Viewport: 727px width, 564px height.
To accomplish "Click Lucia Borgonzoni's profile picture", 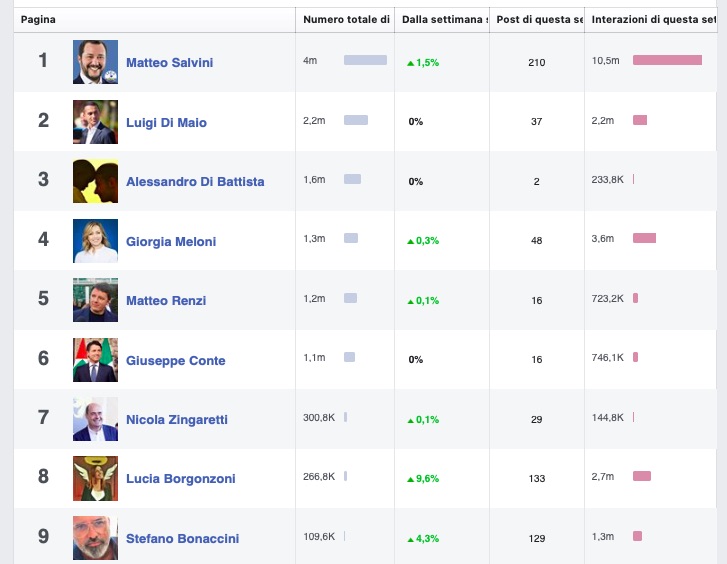I will 95,478.
